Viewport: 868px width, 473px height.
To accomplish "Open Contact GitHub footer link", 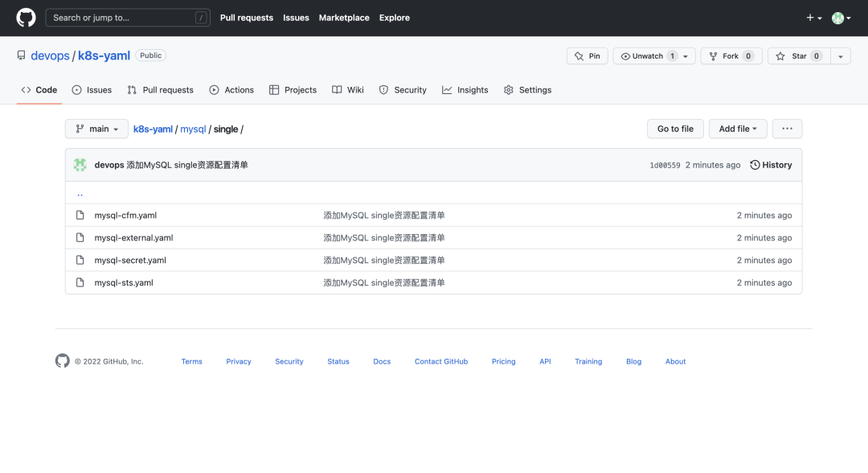I will [x=441, y=361].
